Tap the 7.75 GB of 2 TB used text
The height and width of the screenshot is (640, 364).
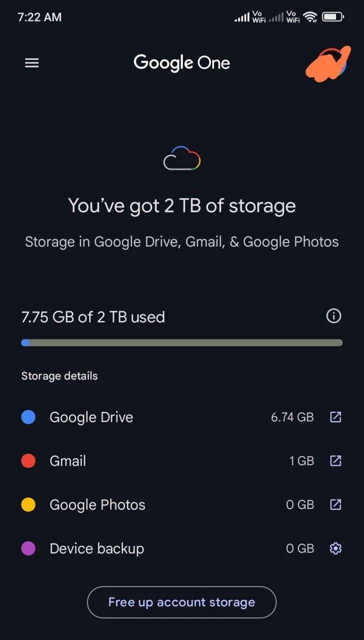point(93,317)
